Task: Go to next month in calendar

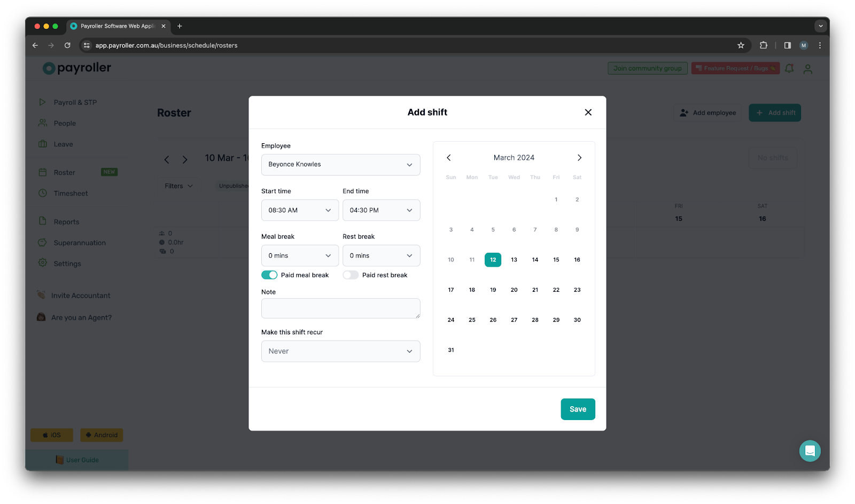Action: [x=579, y=158]
